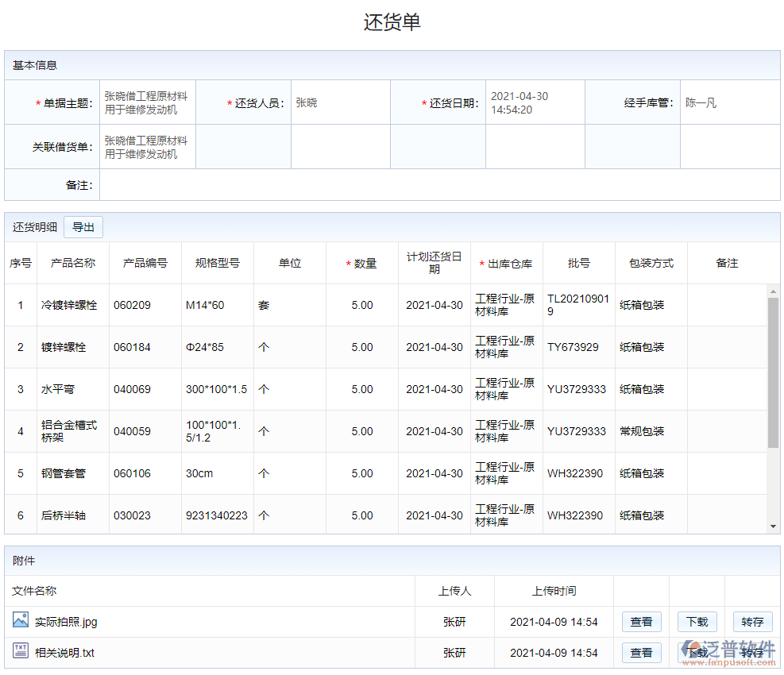Click the 导出 export button
The image size is (784, 675).
pyautogui.click(x=83, y=226)
